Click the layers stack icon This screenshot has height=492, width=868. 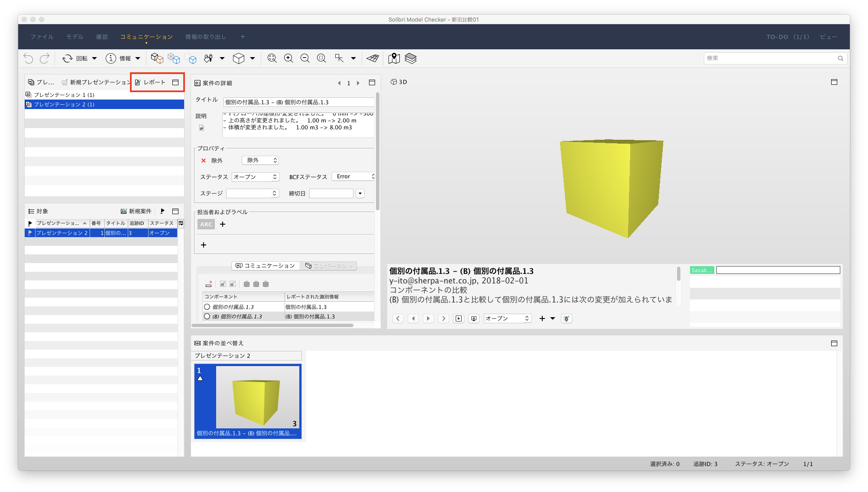410,58
